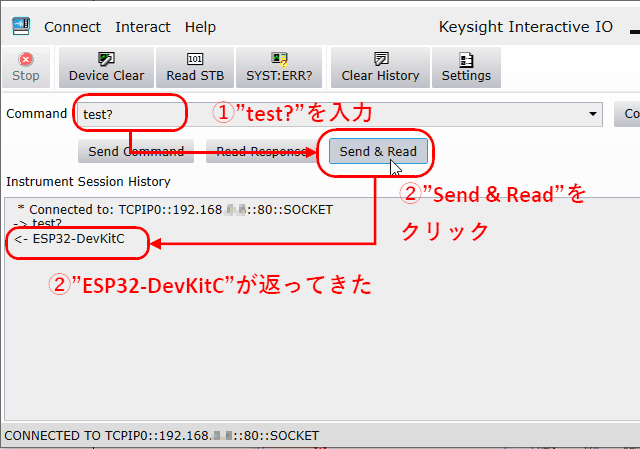Click the Stop toolbar button
Screen dimensions: 640x449
point(26,67)
